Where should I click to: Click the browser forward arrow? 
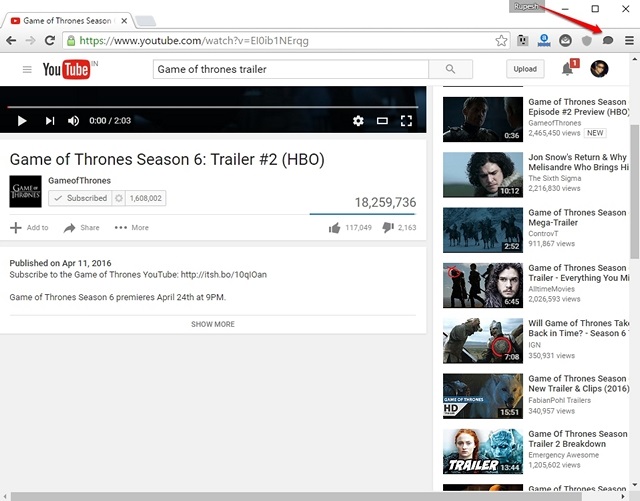[x=31, y=40]
